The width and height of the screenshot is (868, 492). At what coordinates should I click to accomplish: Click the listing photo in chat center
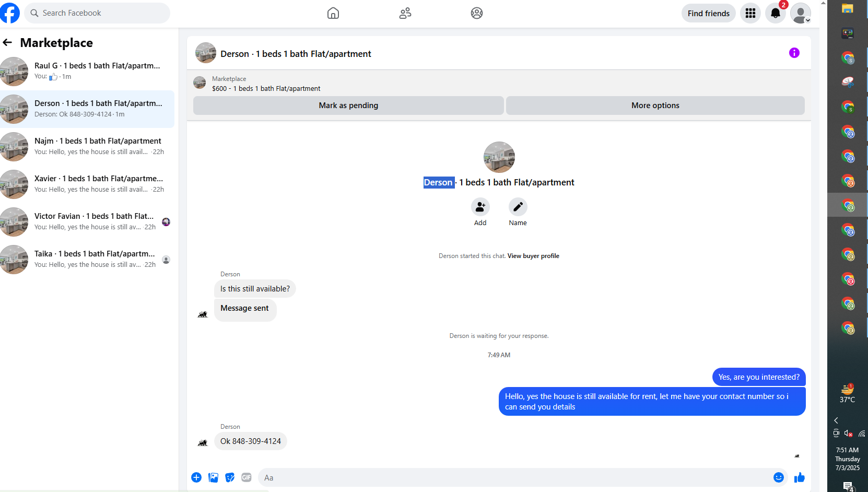coord(499,157)
